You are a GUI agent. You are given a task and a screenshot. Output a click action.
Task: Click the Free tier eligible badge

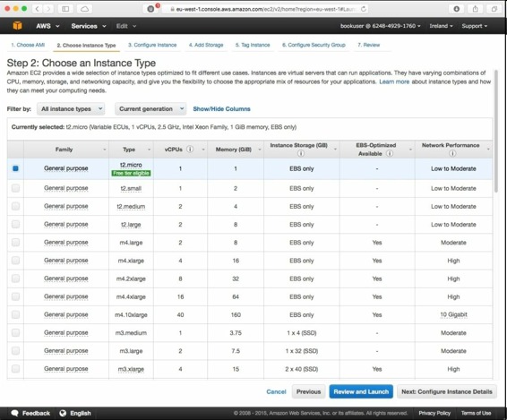point(131,174)
